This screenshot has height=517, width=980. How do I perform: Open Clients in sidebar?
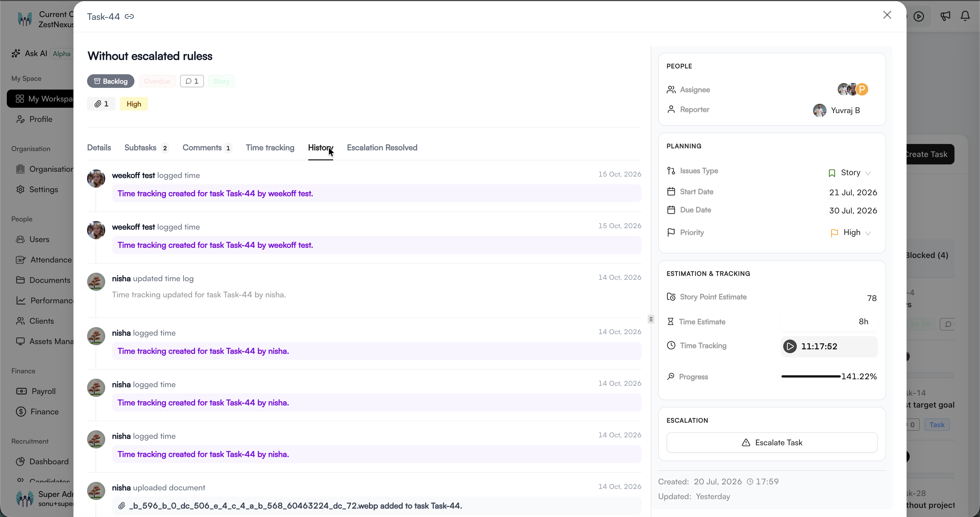[x=35, y=321]
